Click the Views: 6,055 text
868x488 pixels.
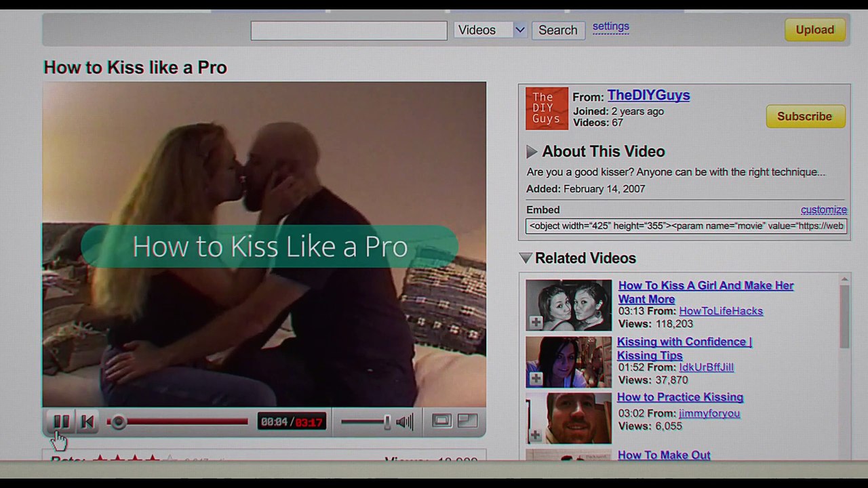tap(650, 426)
